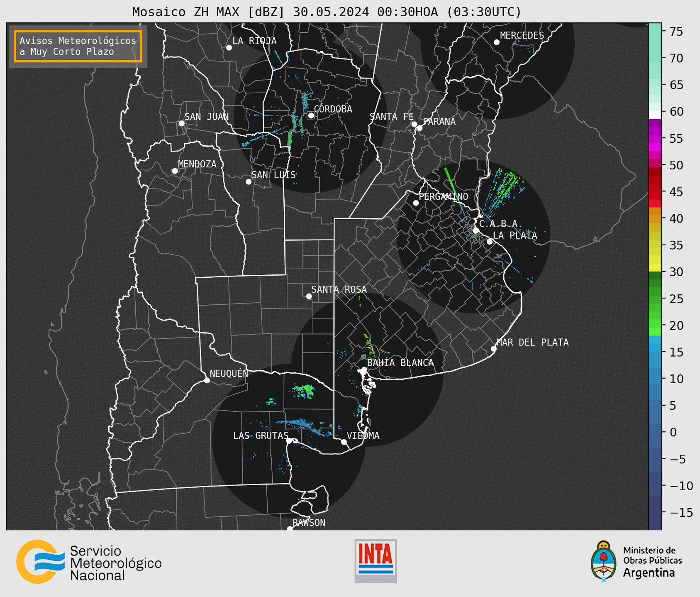The width and height of the screenshot is (700, 597).
Task: Select the "RAWSON" map label
Action: (x=309, y=523)
